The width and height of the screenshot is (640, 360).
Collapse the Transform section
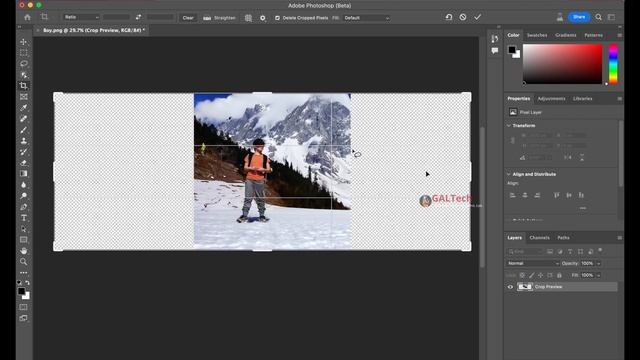[x=509, y=126]
